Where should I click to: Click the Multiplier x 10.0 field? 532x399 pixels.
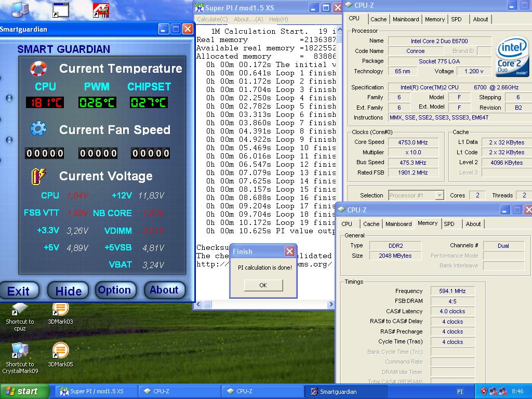pos(413,152)
